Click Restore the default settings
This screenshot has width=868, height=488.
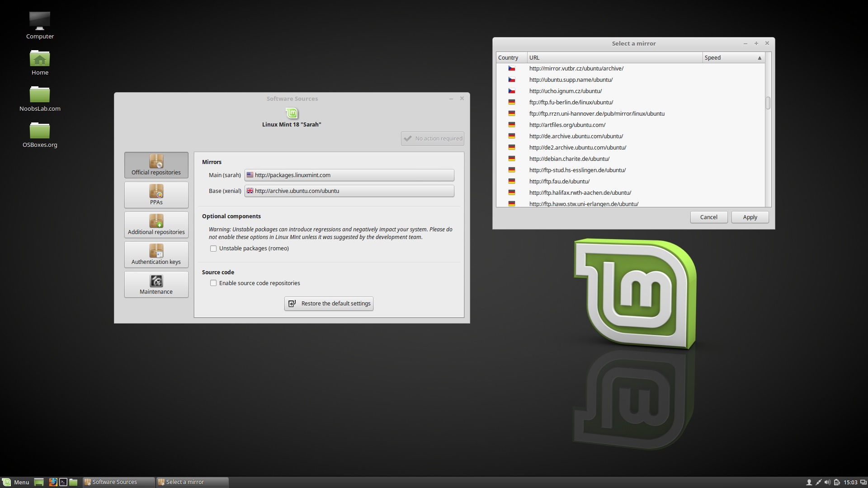(329, 303)
